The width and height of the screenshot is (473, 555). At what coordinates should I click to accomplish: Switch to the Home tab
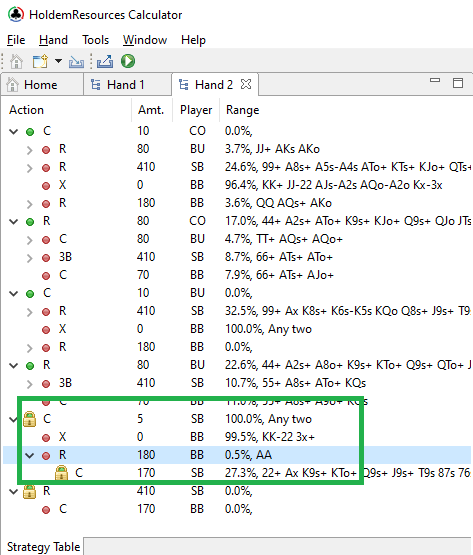41,85
